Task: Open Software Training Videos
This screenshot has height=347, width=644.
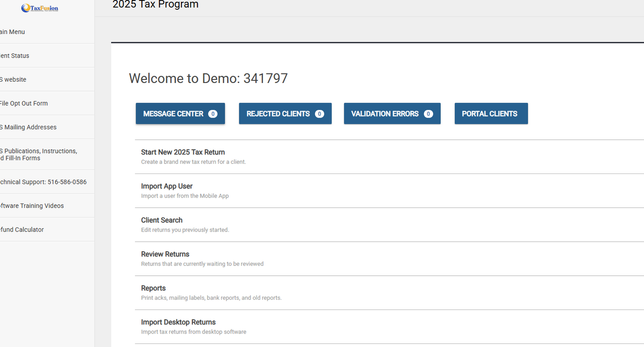Action: pyautogui.click(x=32, y=206)
